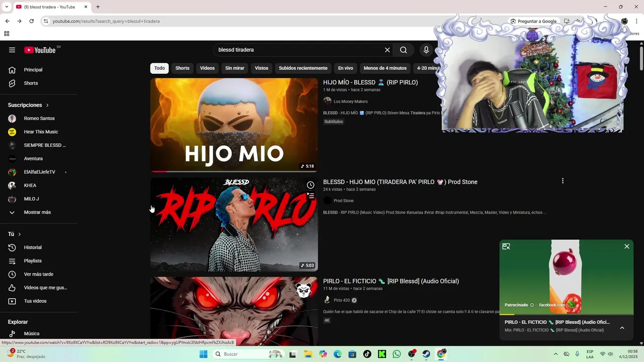Start voice search with the microphone icon
644x362 pixels.
426,50
